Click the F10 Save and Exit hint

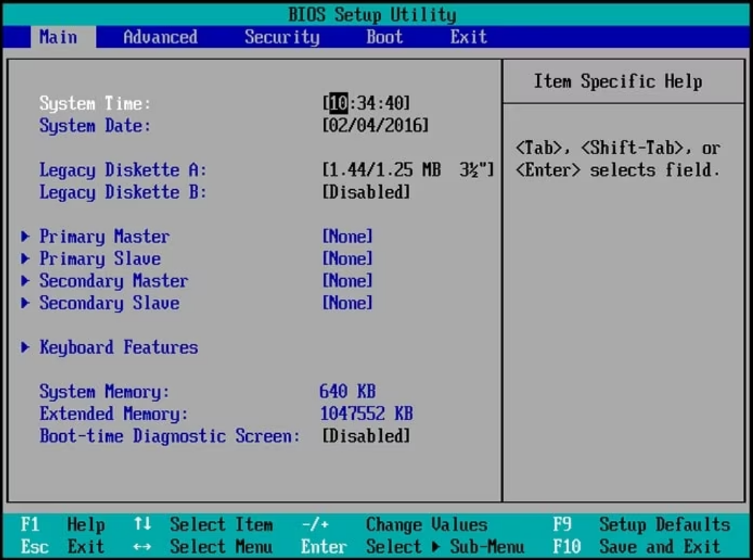(x=637, y=546)
